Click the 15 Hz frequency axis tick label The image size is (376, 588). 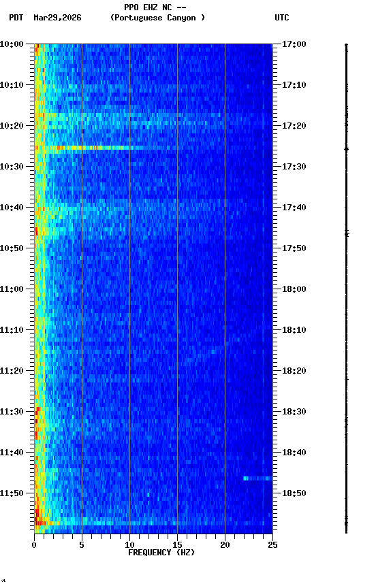click(x=177, y=545)
